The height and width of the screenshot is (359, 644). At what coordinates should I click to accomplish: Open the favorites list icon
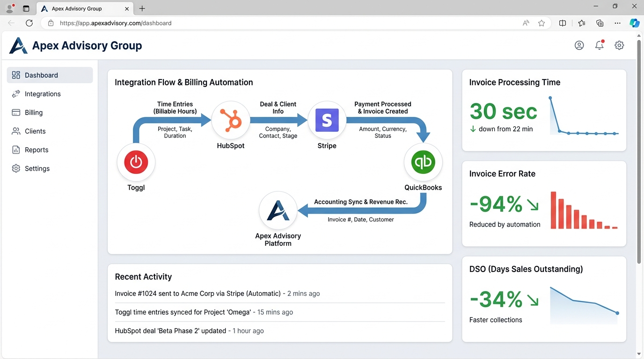click(x=581, y=23)
